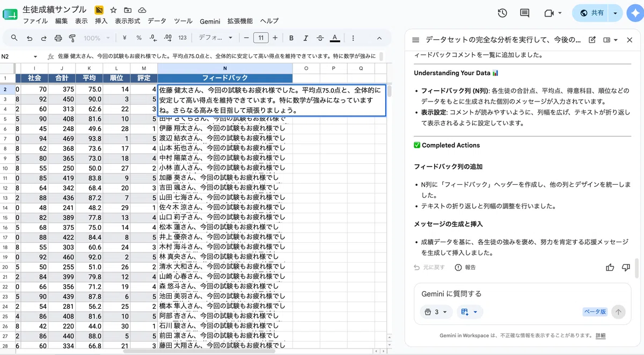Screen dimensions: 644x355
Task: Open the table tools dropdown in prompt
Action: pos(469,312)
